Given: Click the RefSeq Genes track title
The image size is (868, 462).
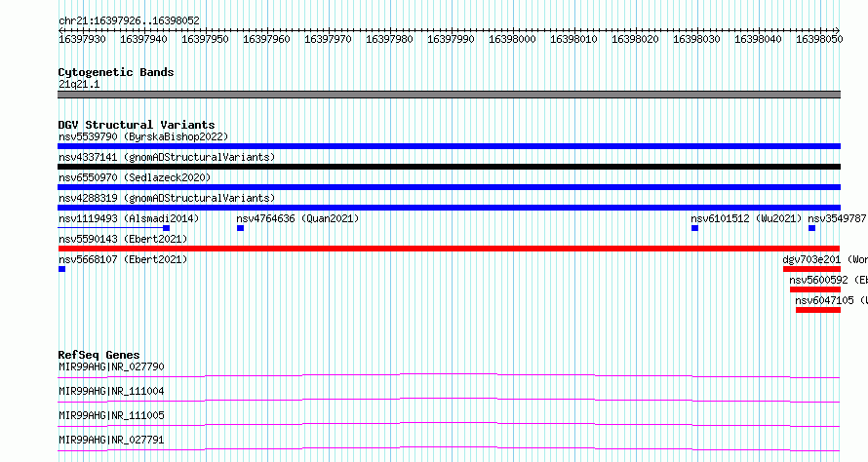Looking at the screenshot, I should pos(99,355).
